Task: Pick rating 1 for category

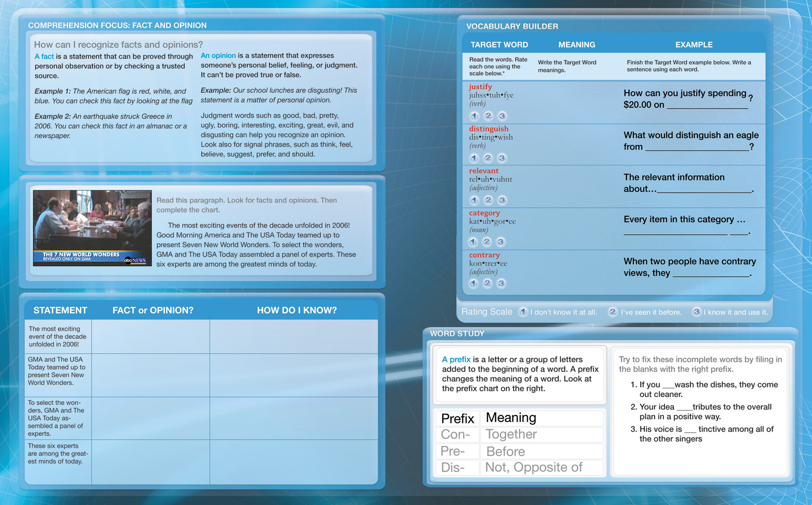Action: click(x=473, y=242)
